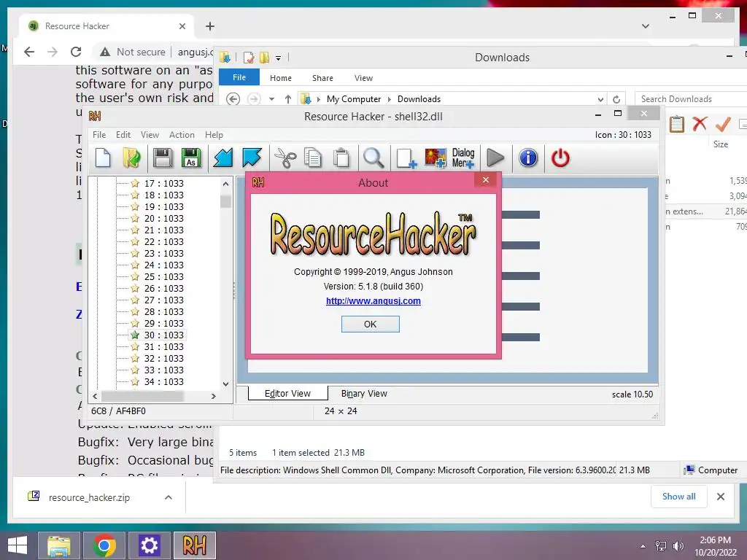747x560 pixels.
Task: Click the RH logo on Resource Hacker title bar
Action: pos(95,116)
